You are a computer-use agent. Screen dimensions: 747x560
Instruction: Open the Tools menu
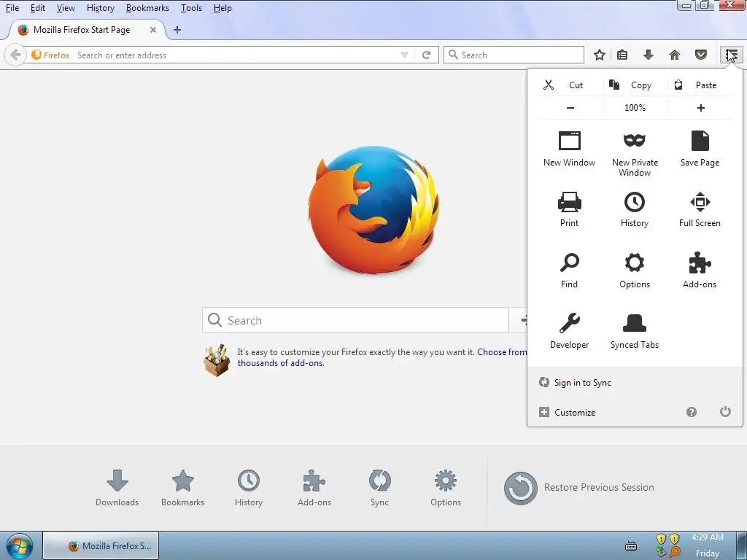click(x=192, y=8)
